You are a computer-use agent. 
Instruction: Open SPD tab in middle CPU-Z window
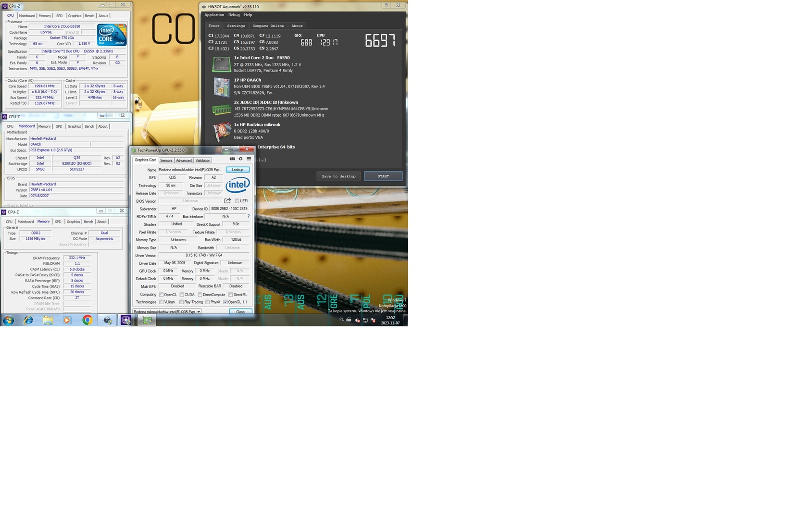click(x=59, y=126)
